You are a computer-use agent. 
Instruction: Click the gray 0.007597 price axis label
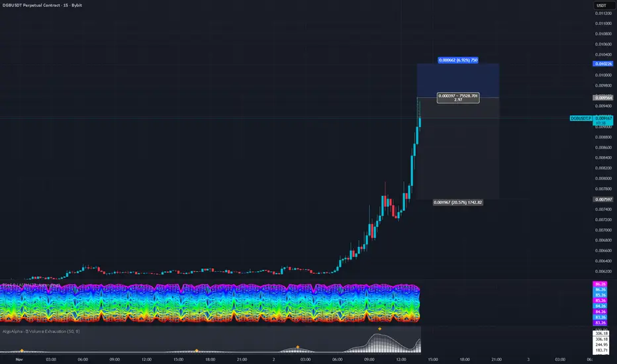coord(603,199)
